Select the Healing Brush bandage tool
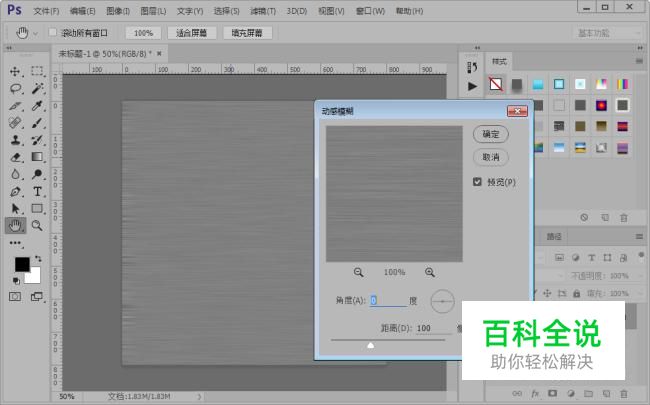This screenshot has height=405, width=650. point(15,123)
